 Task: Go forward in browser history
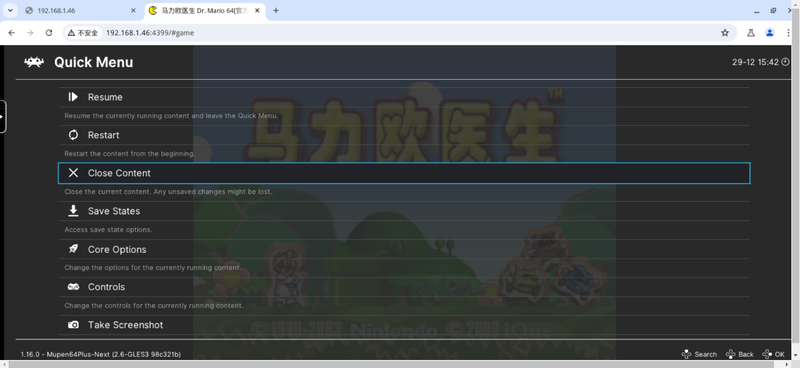tap(30, 33)
